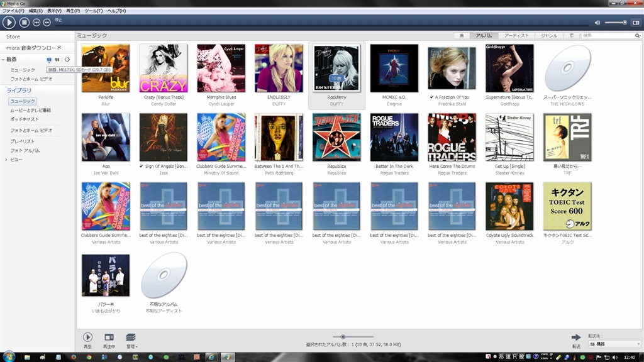Start playback with the Play button
The width and height of the screenshot is (644, 362).
pyautogui.click(x=9, y=23)
